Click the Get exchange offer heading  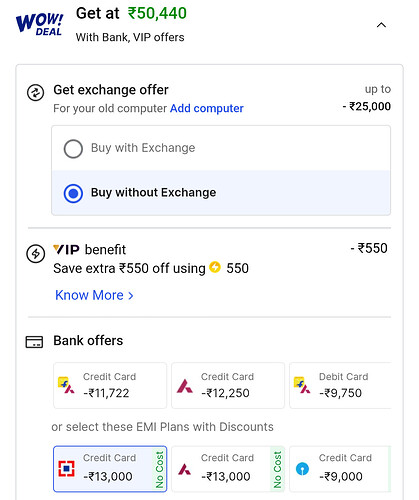(x=111, y=90)
